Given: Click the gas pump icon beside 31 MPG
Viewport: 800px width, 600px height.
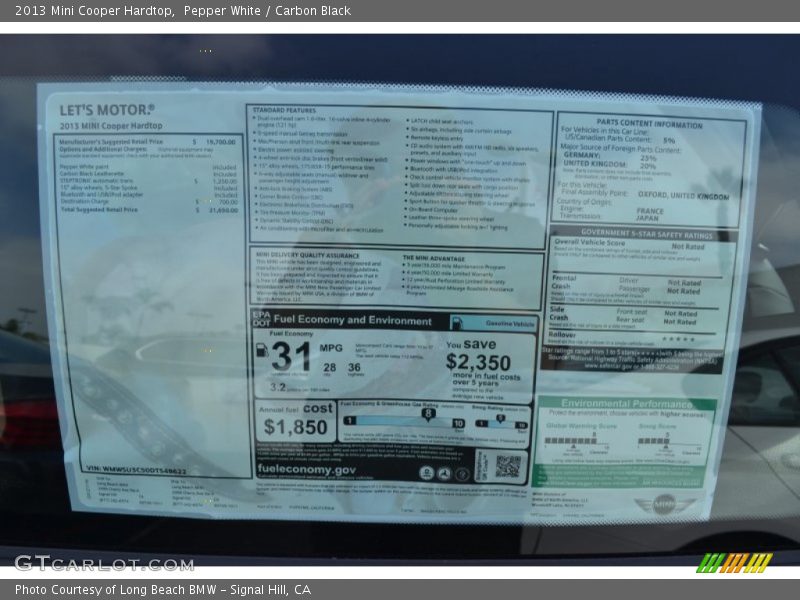Looking at the screenshot, I should point(262,352).
